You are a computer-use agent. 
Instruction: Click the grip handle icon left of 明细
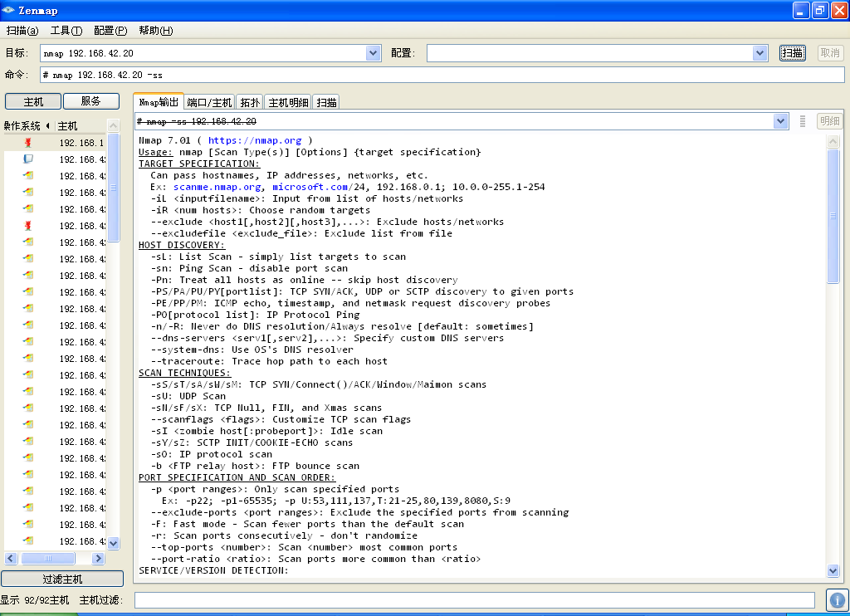(x=803, y=121)
